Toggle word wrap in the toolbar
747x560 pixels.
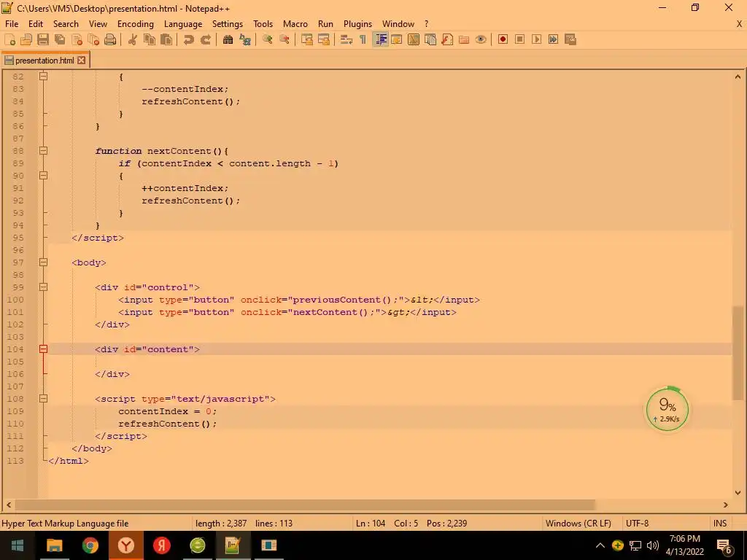(347, 39)
